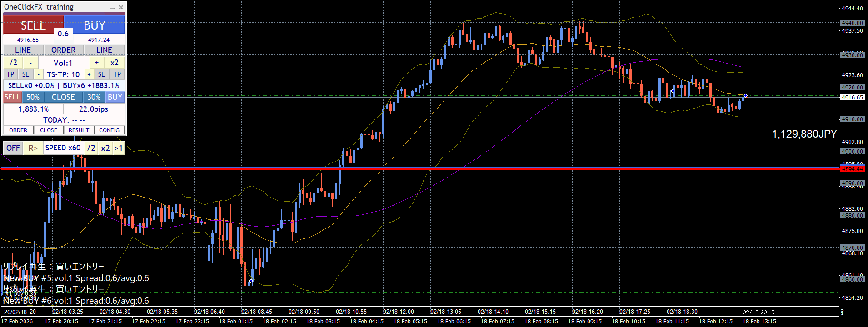Image resolution: width=868 pixels, height=327 pixels.
Task: Click the 'New BUY #6 vol:1' log message
Action: point(76,301)
